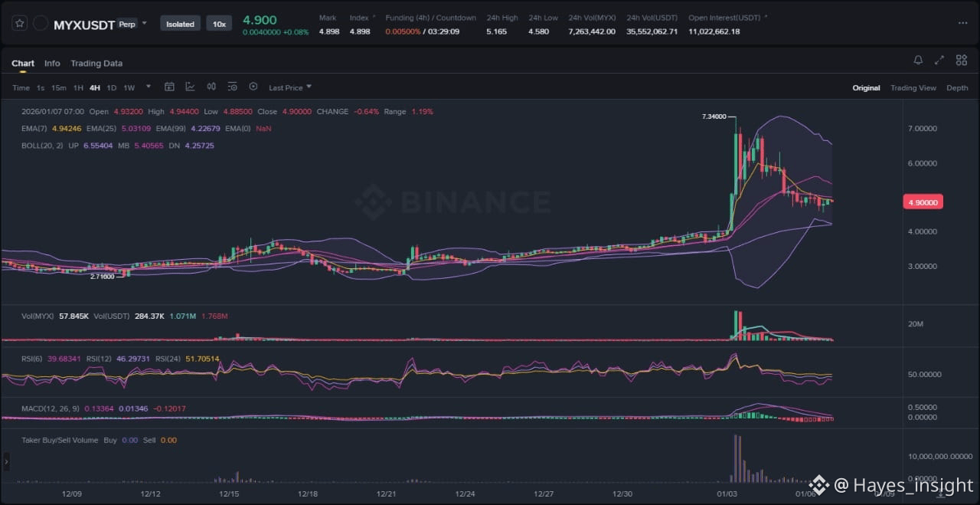Viewport: 980px width, 505px height.
Task: Click the red 4.90000 current price tag
Action: pyautogui.click(x=923, y=202)
